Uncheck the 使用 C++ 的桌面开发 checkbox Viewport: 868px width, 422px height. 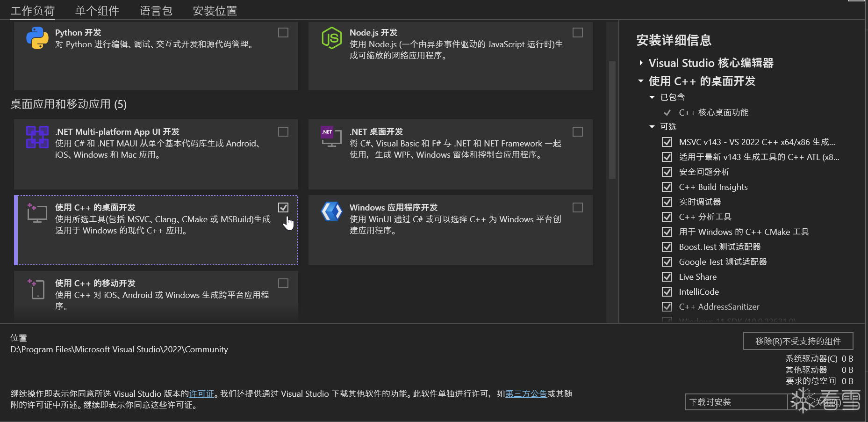(283, 207)
